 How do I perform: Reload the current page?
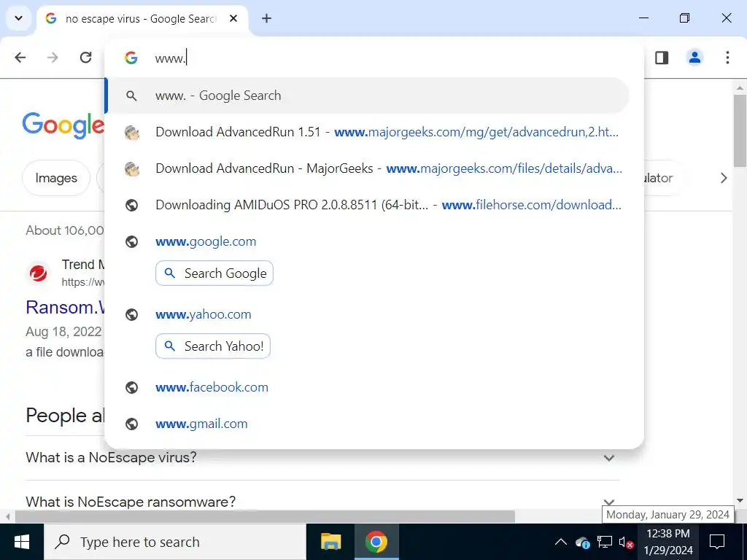(x=86, y=58)
